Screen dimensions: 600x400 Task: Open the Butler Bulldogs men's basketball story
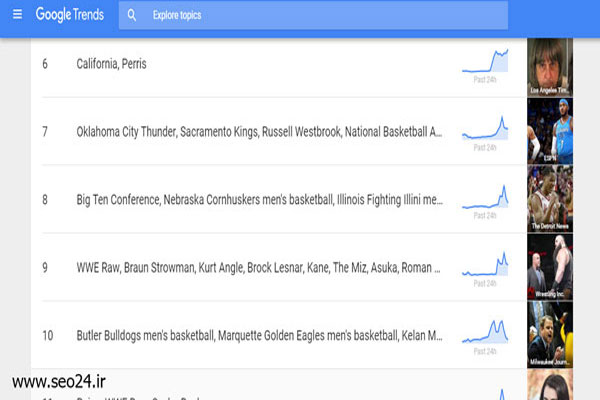pyautogui.click(x=259, y=335)
